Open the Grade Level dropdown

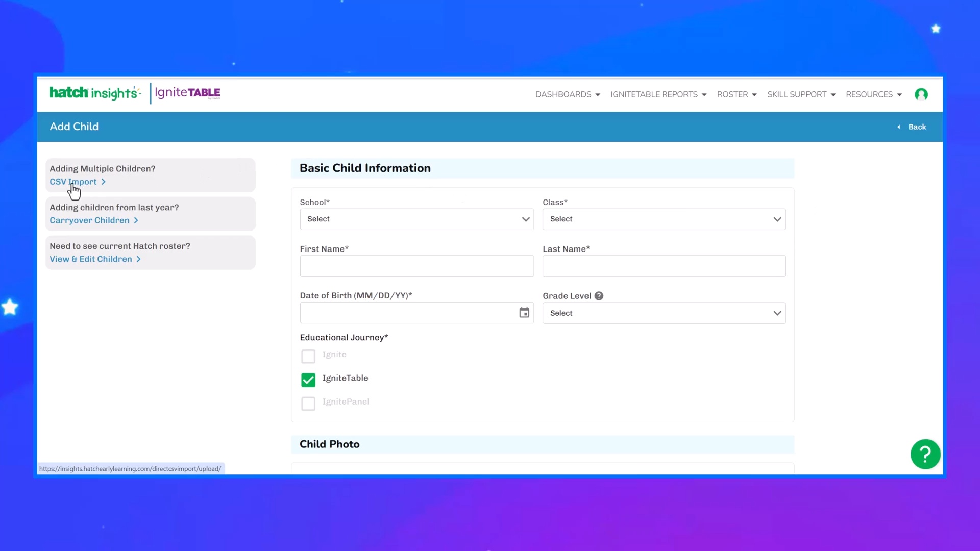(x=664, y=313)
